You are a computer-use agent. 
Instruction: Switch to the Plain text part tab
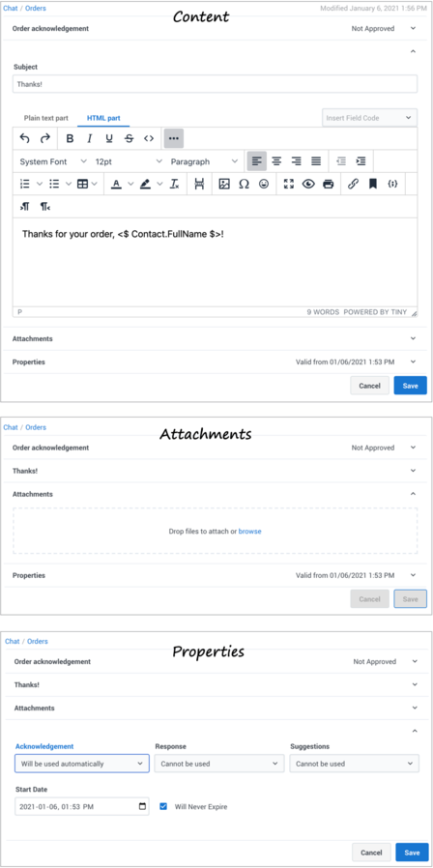[x=46, y=118]
